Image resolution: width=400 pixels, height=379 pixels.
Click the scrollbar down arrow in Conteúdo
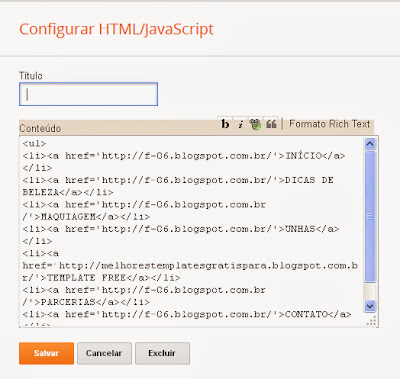tap(370, 306)
